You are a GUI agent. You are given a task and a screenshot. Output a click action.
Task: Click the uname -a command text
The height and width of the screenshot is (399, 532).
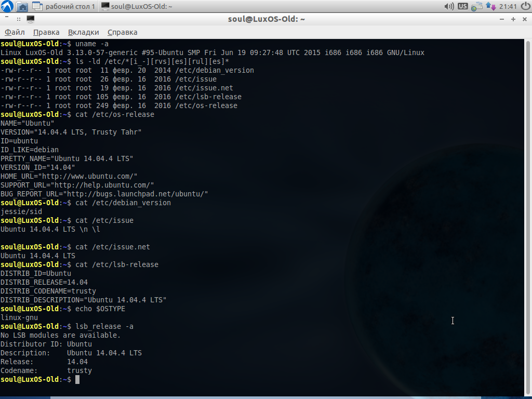click(x=92, y=44)
